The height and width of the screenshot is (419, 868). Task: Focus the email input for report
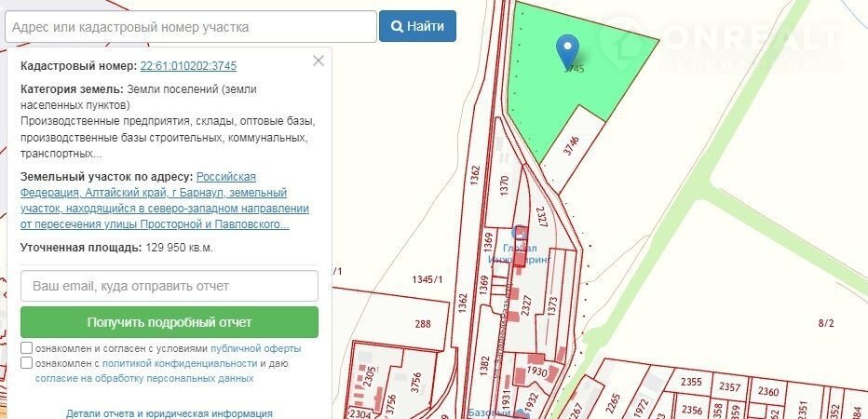pyautogui.click(x=170, y=286)
